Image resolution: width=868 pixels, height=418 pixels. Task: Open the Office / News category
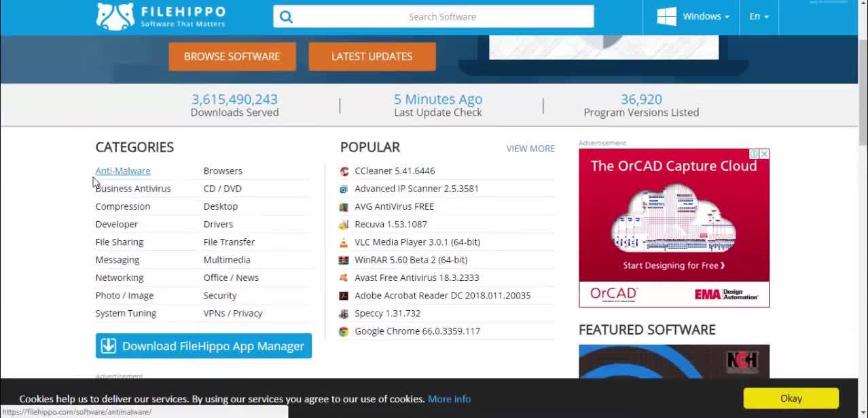[x=231, y=278]
